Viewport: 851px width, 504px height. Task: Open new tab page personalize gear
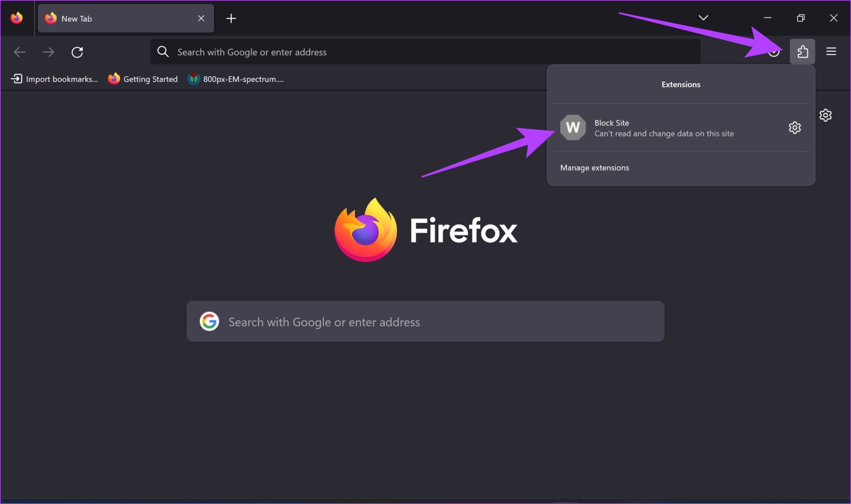[825, 115]
